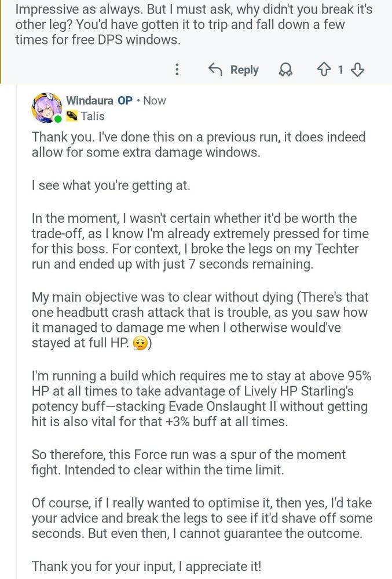Select the Talis user flair text
The image size is (392, 579).
pyautogui.click(x=93, y=116)
